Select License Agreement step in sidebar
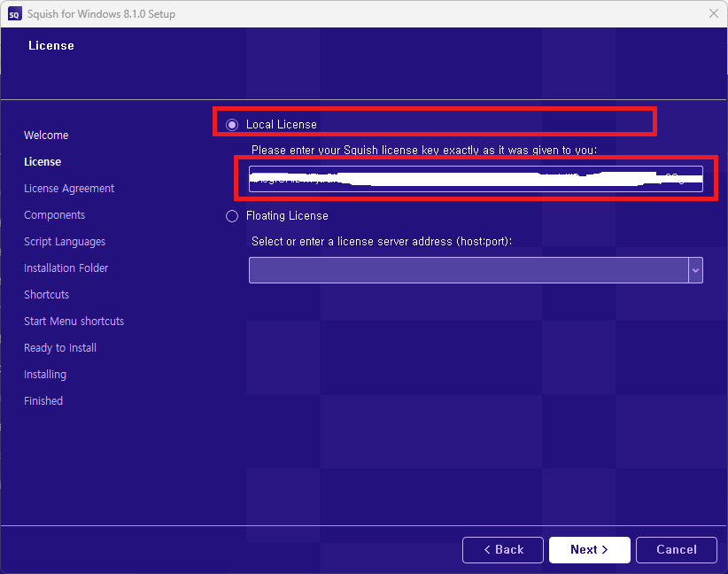This screenshot has width=728, height=574. coord(69,188)
